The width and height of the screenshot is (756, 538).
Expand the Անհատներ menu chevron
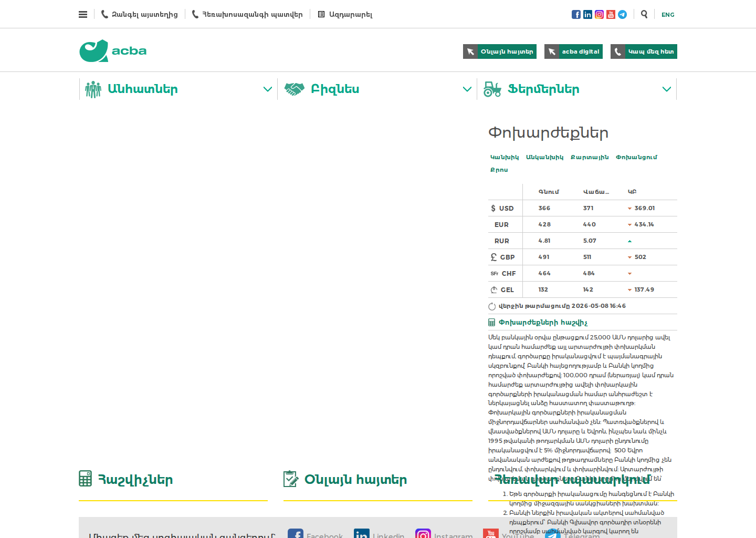(268, 89)
